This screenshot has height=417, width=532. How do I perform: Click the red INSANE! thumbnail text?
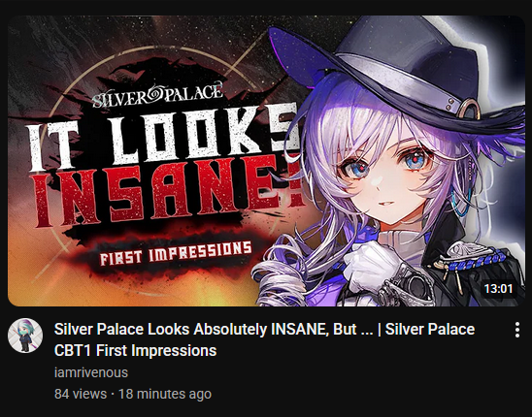170,192
